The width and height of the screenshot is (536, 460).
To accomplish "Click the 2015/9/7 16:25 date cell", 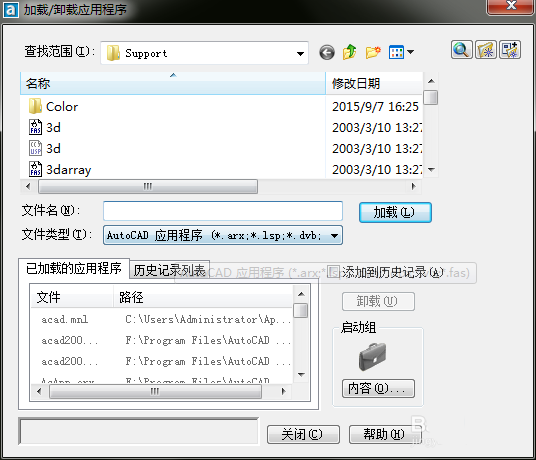I will click(x=375, y=107).
